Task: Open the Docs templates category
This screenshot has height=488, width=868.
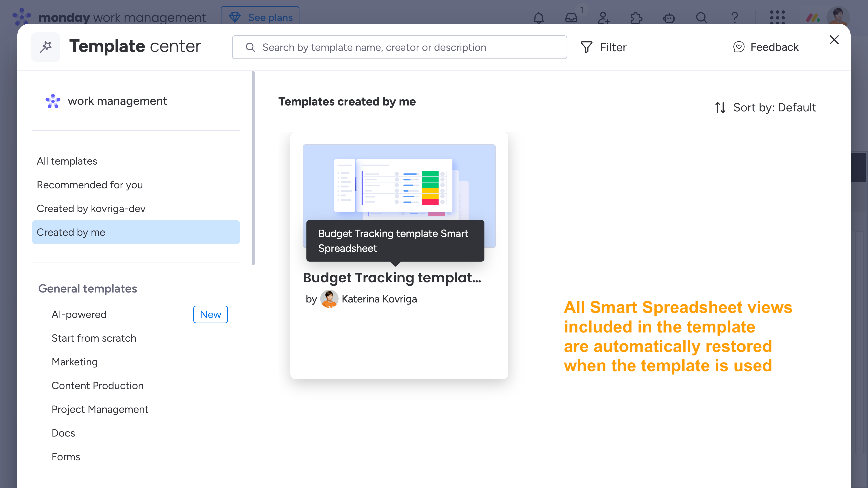Action: pos(63,433)
